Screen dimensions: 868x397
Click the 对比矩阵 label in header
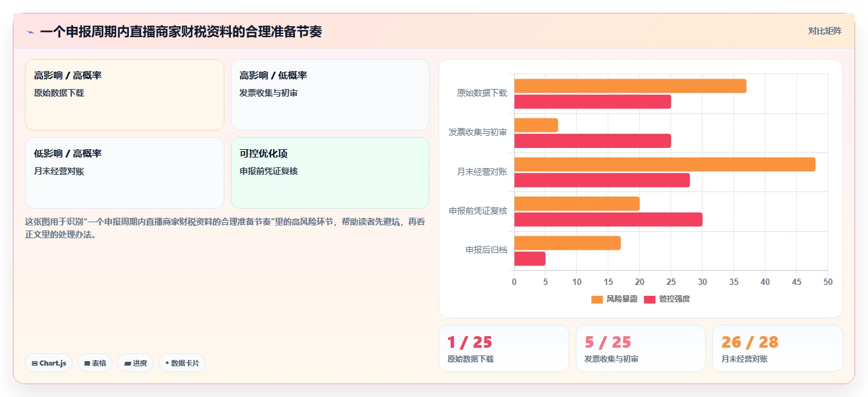pos(824,31)
